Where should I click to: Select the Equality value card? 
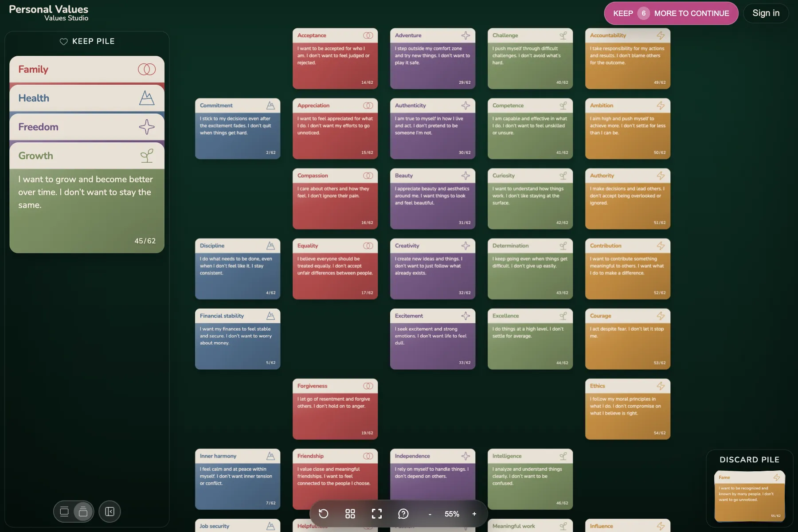(x=335, y=269)
